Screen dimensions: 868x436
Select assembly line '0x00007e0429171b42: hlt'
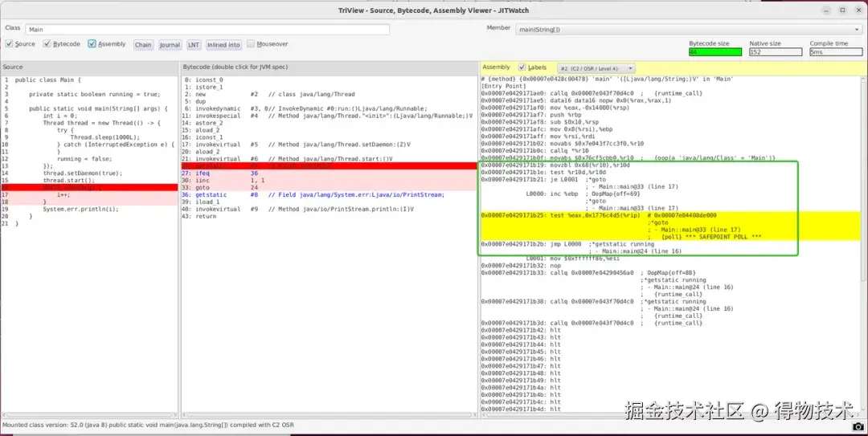pos(521,330)
